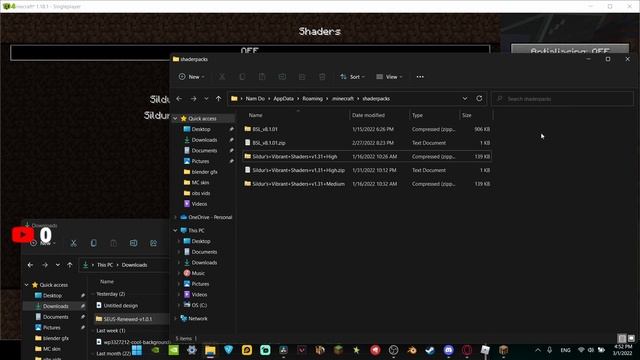Go up a level in the Downloads window
This screenshot has width=640, height=360.
[x=70, y=265]
